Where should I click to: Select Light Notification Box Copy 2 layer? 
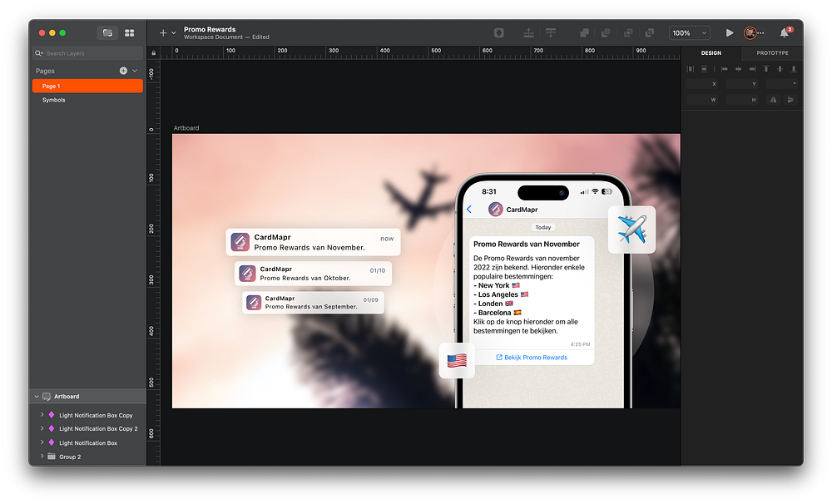87,428
